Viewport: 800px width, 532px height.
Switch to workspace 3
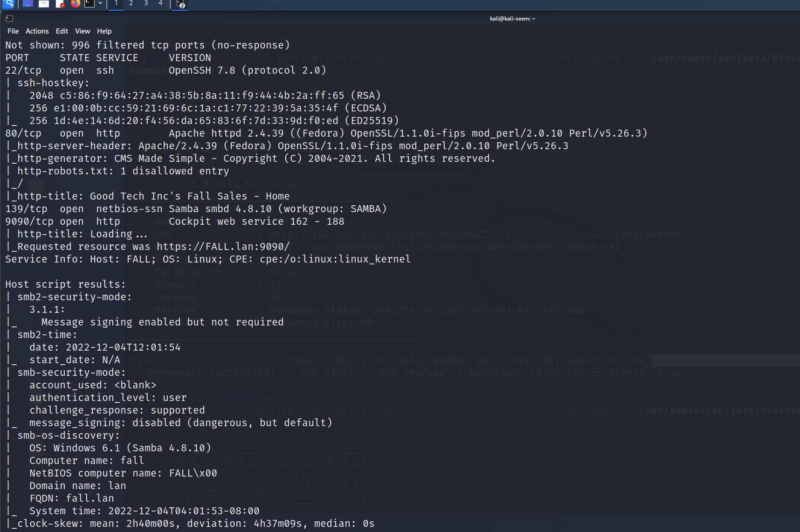pyautogui.click(x=146, y=4)
